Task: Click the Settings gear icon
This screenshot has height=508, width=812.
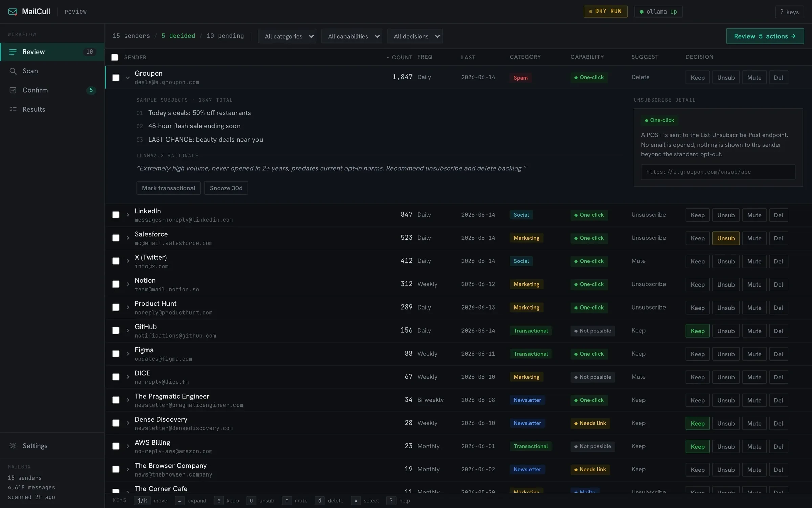Action: click(13, 446)
